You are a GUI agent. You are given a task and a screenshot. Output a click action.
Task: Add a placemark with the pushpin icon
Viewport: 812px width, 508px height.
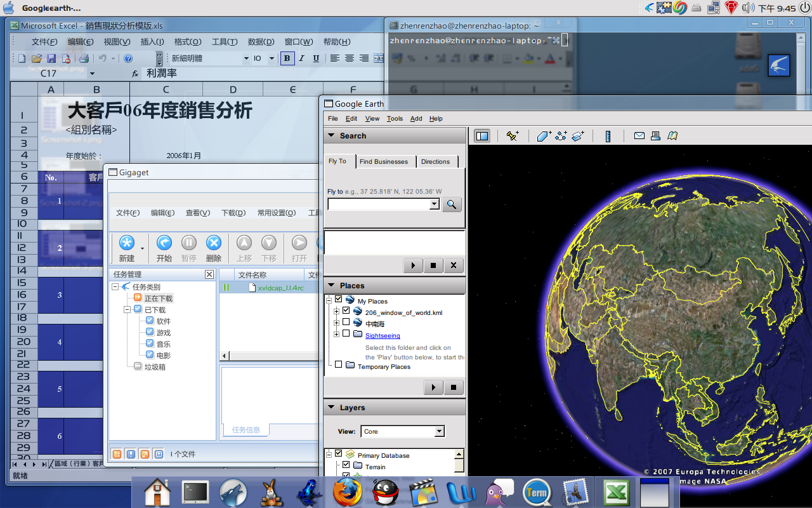pos(513,136)
